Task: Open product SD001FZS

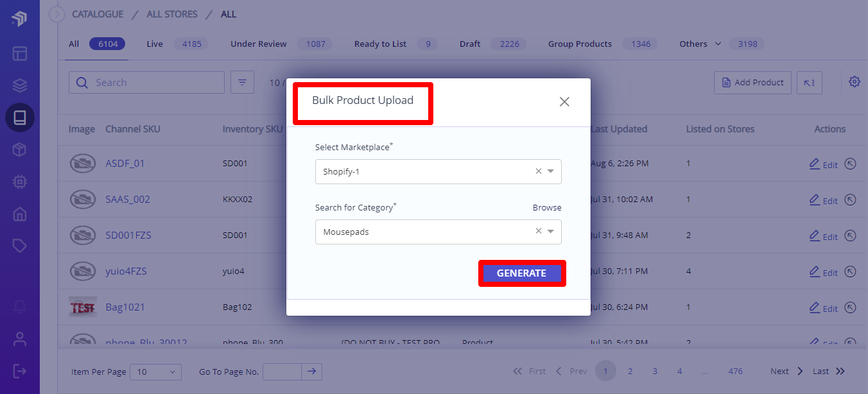Action: click(128, 236)
